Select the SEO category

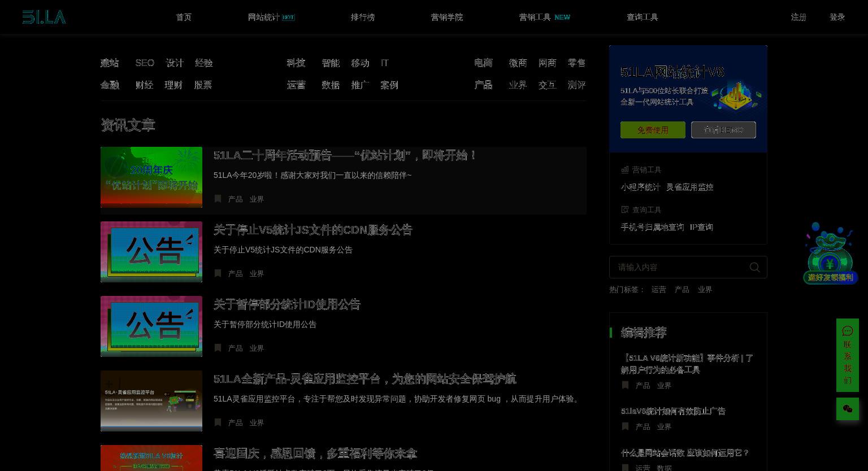point(145,63)
